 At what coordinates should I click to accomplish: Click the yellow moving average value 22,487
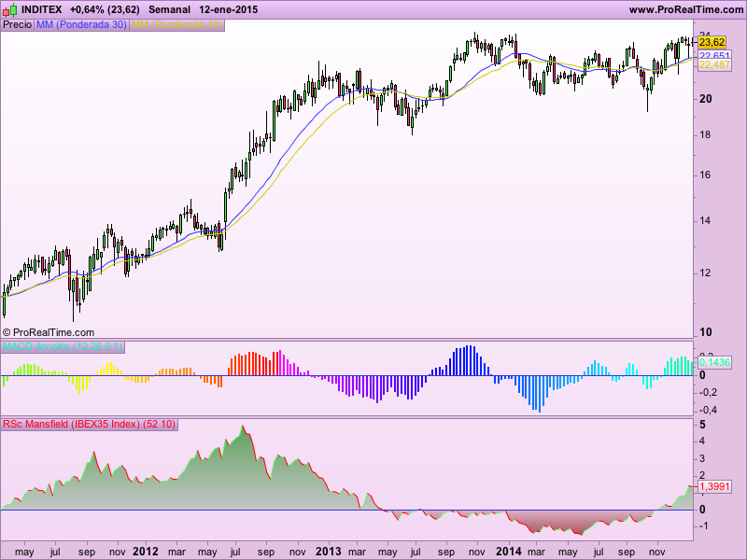pos(714,64)
